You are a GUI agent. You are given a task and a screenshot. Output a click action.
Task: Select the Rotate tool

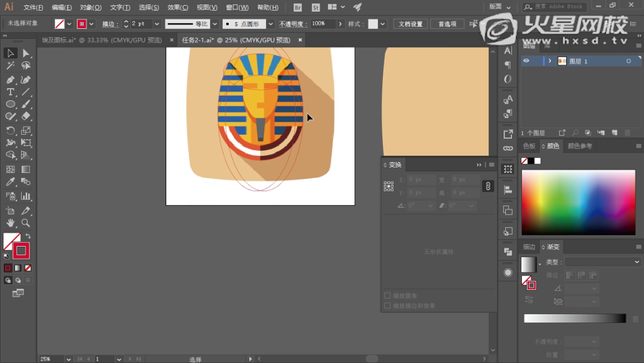[x=10, y=131]
